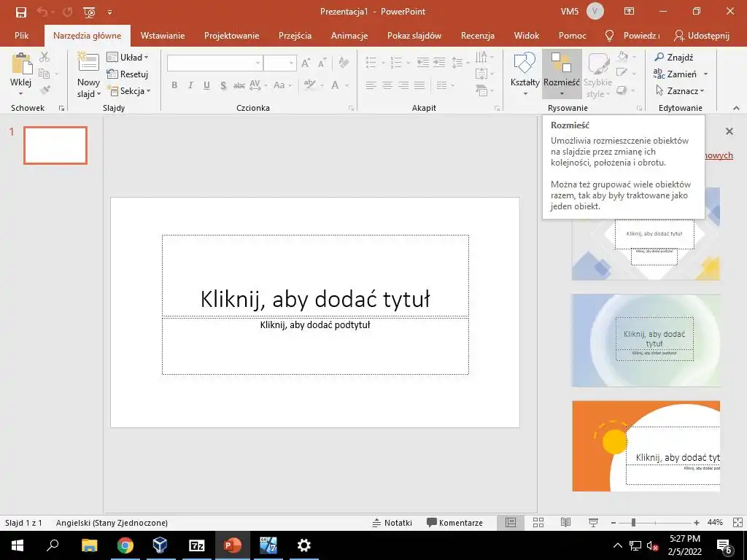Open the Komentarze comments pane
The height and width of the screenshot is (560, 747).
tap(454, 522)
